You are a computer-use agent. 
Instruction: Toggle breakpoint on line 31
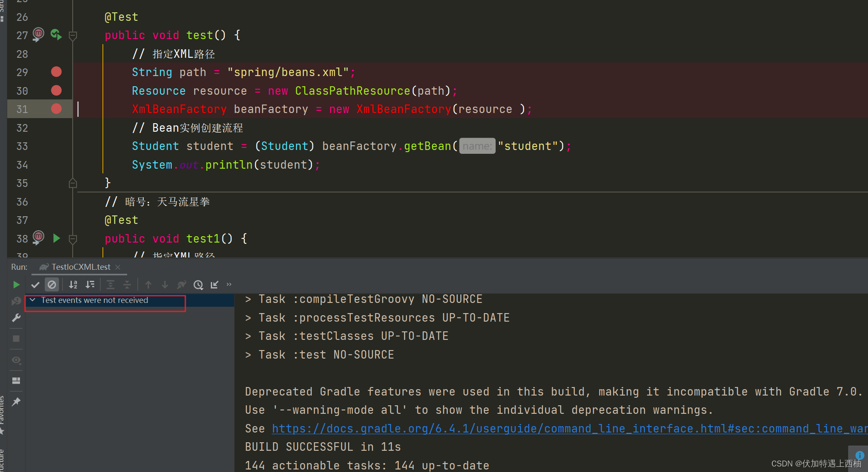56,109
